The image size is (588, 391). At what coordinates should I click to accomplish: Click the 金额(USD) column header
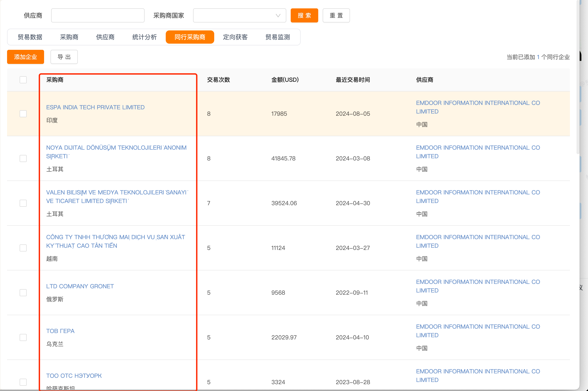tap(285, 80)
